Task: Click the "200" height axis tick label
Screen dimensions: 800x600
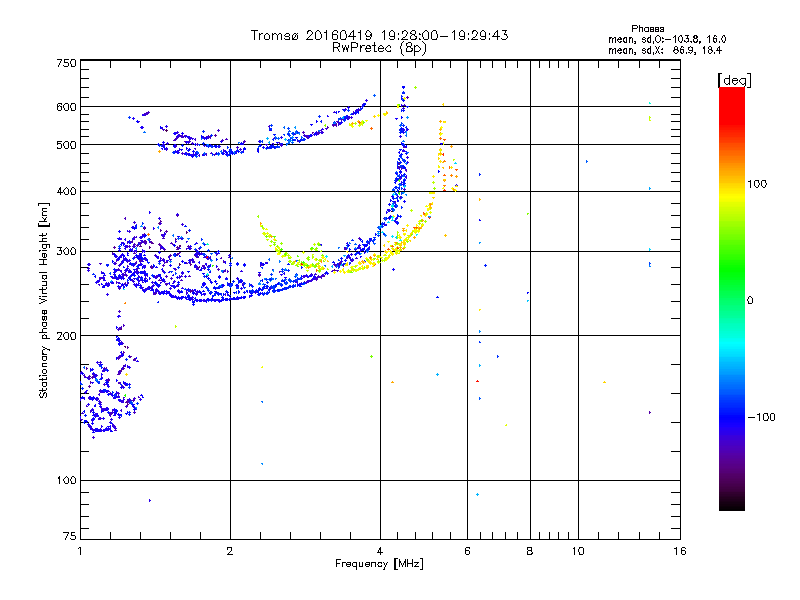Action: pos(66,336)
